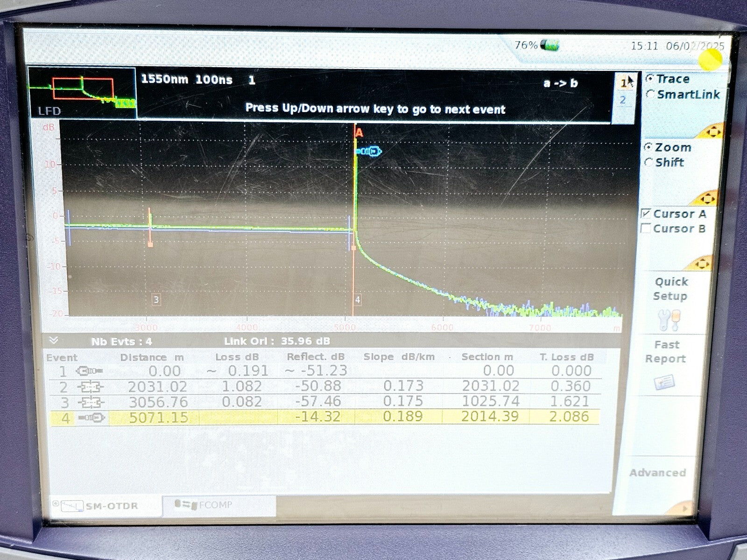Select the connector icon for event 1
Image resolution: width=747 pixels, height=560 pixels.
point(91,371)
